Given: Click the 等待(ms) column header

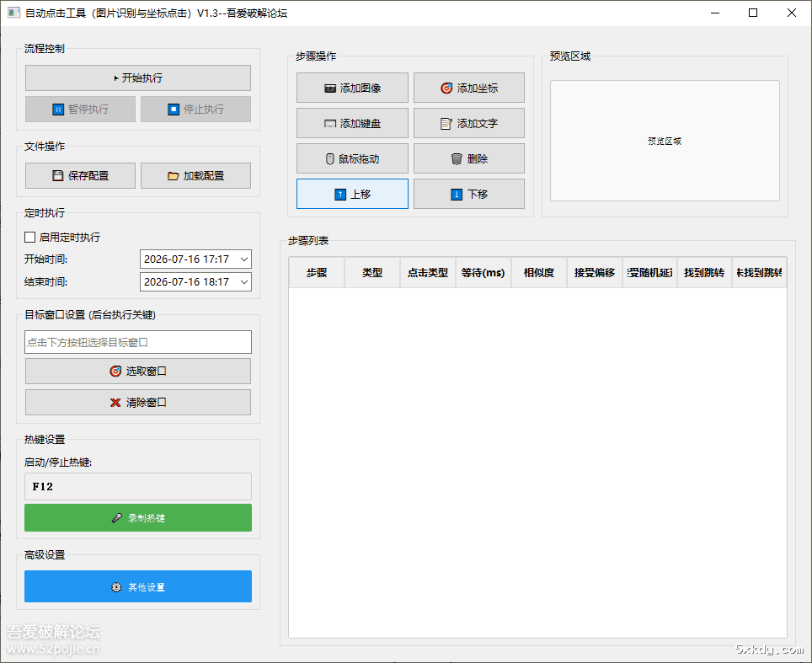Looking at the screenshot, I should point(483,272).
